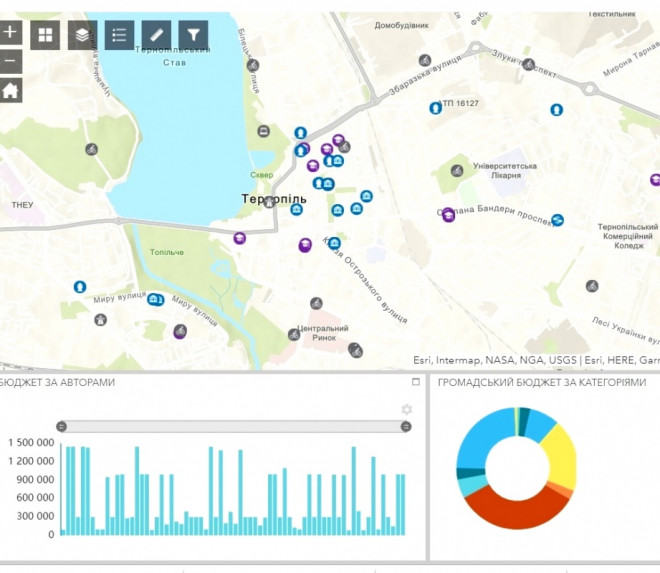Viewport: 660px width, 573px height.
Task: Click blue marker near Миру вулиця
Action: [x=154, y=299]
